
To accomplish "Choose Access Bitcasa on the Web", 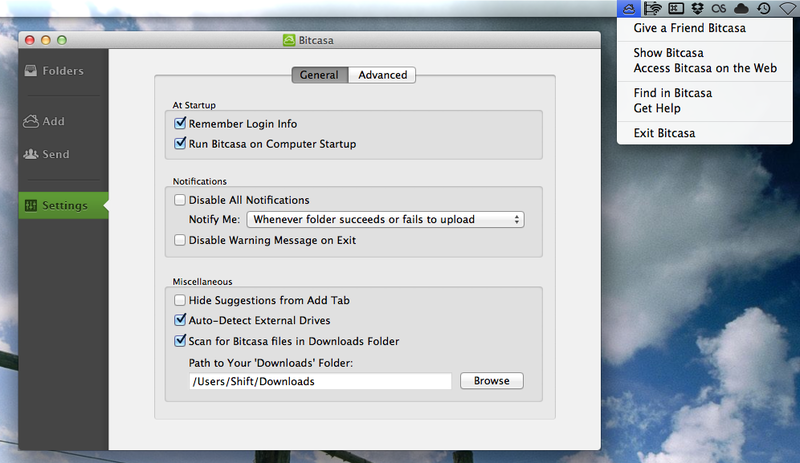I will 705,68.
